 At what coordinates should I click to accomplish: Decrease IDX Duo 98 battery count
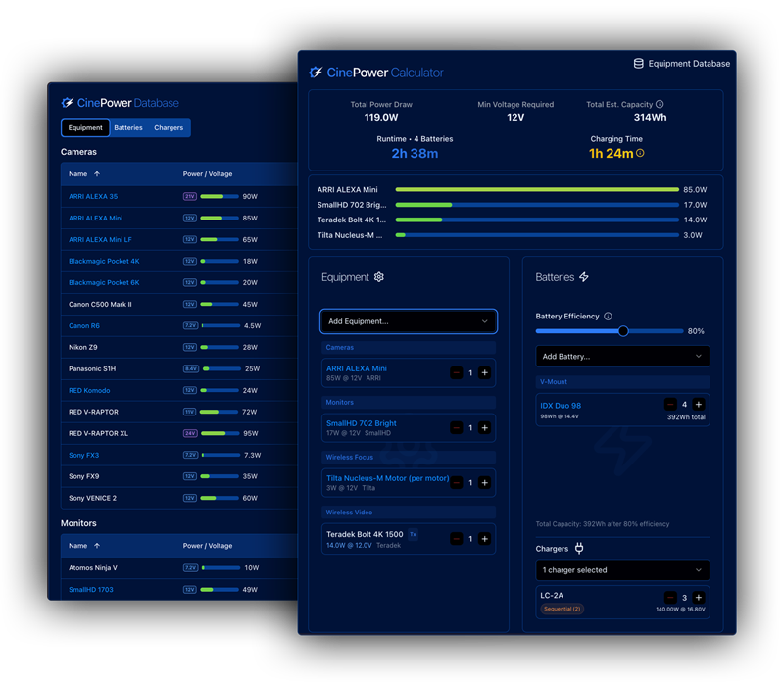pyautogui.click(x=670, y=404)
